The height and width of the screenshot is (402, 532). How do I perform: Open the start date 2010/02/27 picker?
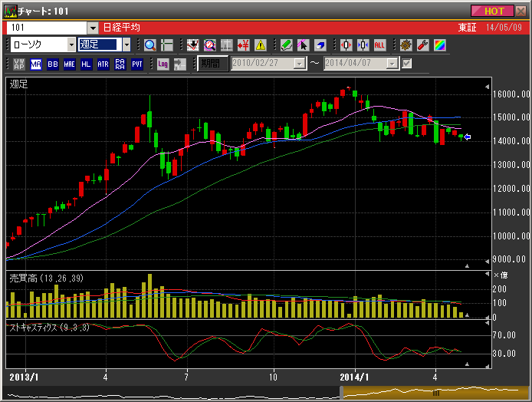[x=300, y=64]
